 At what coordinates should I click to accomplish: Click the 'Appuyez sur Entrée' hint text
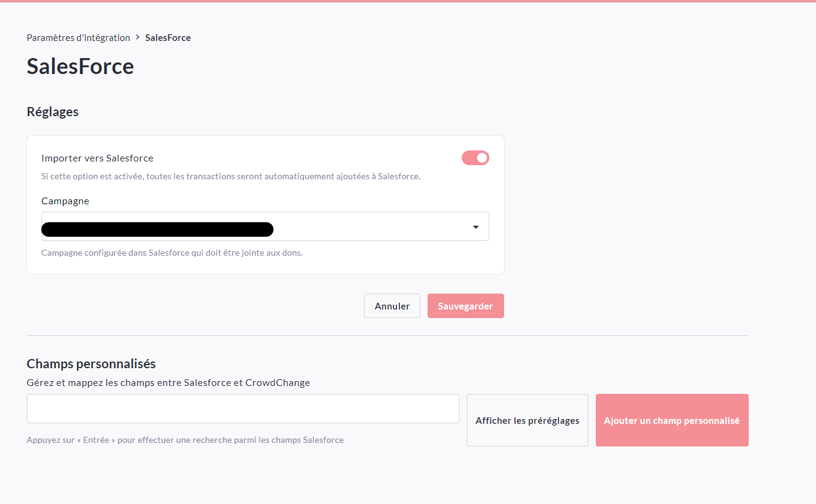(185, 440)
